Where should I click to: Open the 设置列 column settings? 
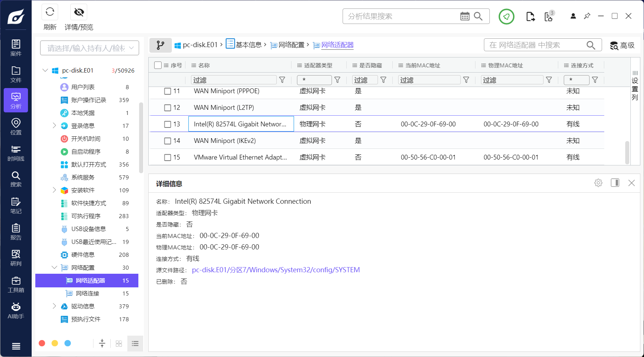635,85
